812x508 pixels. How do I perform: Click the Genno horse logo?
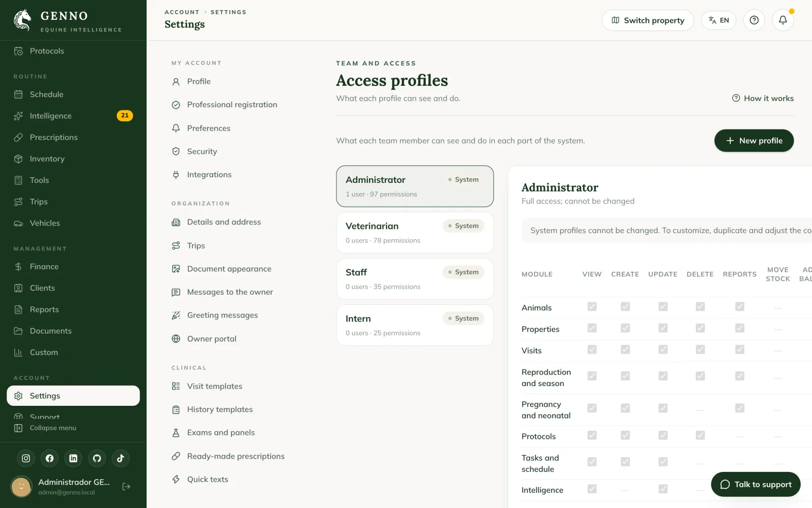[x=22, y=20]
